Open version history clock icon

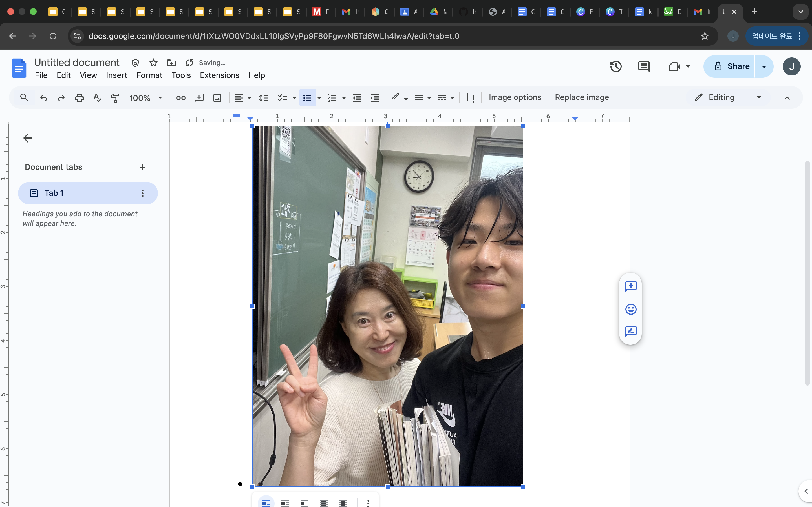tap(616, 66)
